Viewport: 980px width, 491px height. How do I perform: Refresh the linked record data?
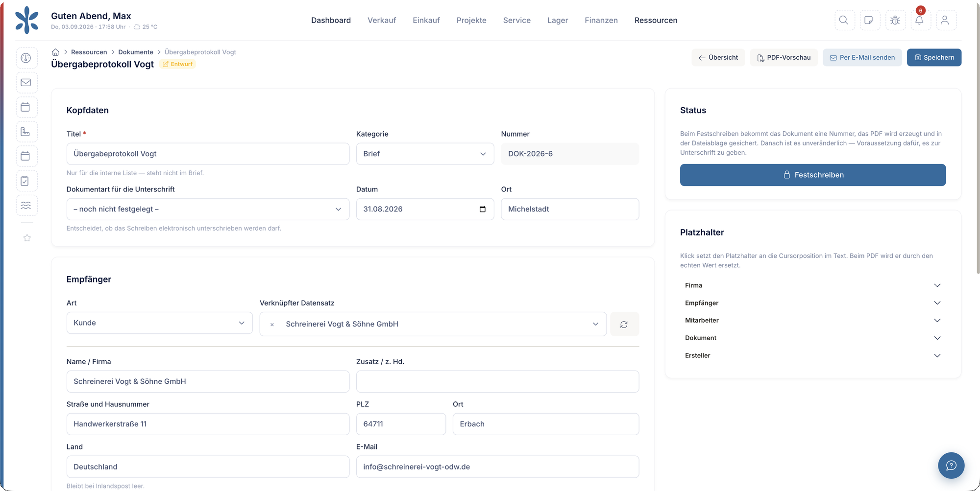pos(624,324)
